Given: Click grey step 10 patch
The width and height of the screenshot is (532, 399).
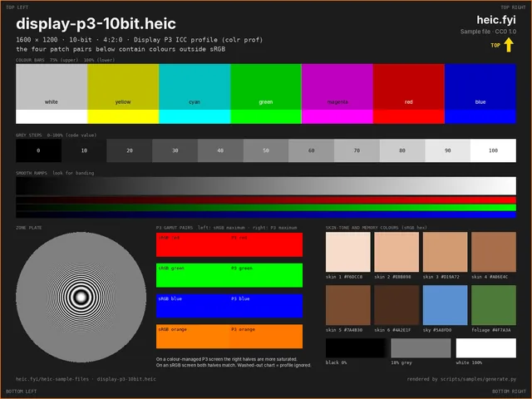Looking at the screenshot, I should (84, 150).
